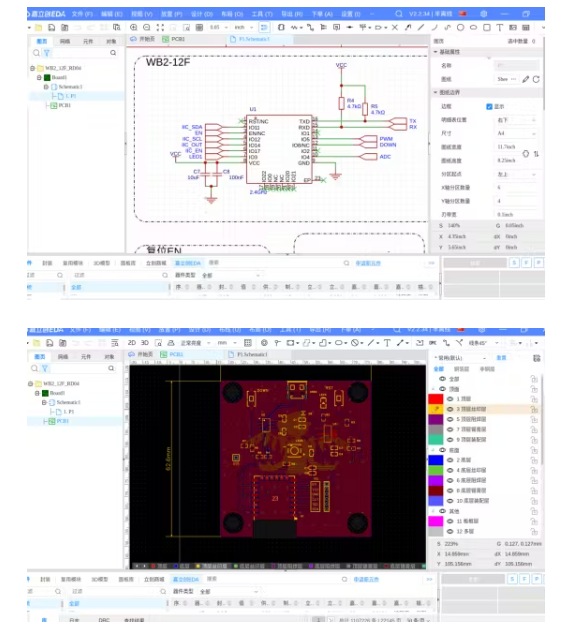The height and width of the screenshot is (627, 564).
Task: Hide layer 2 bottom layer with eye icon
Action: (450, 460)
